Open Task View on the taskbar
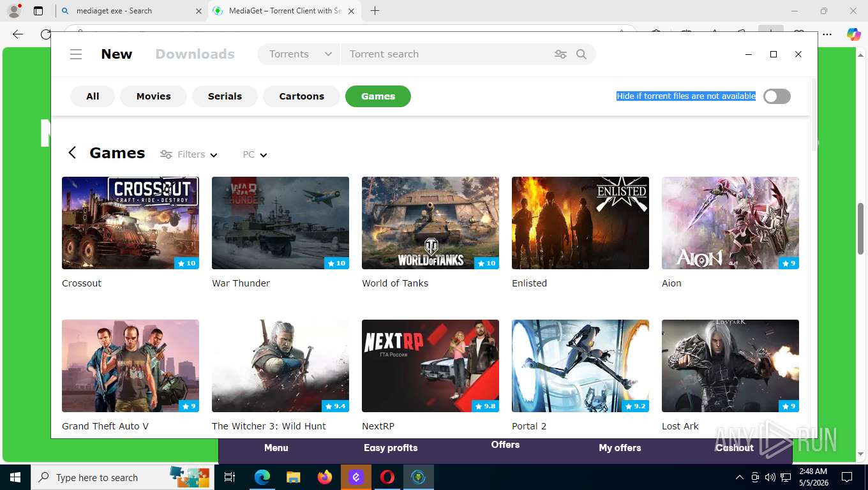This screenshot has width=868, height=490. coord(230,477)
